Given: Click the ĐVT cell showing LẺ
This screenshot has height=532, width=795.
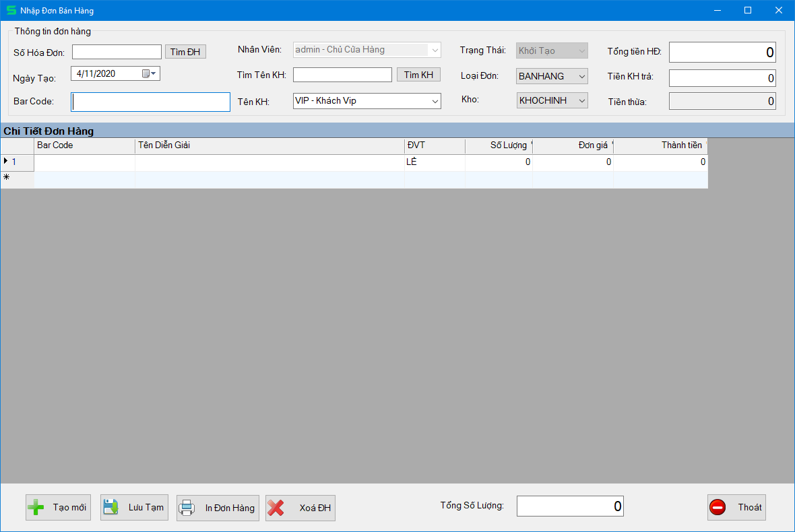Looking at the screenshot, I should [435, 162].
